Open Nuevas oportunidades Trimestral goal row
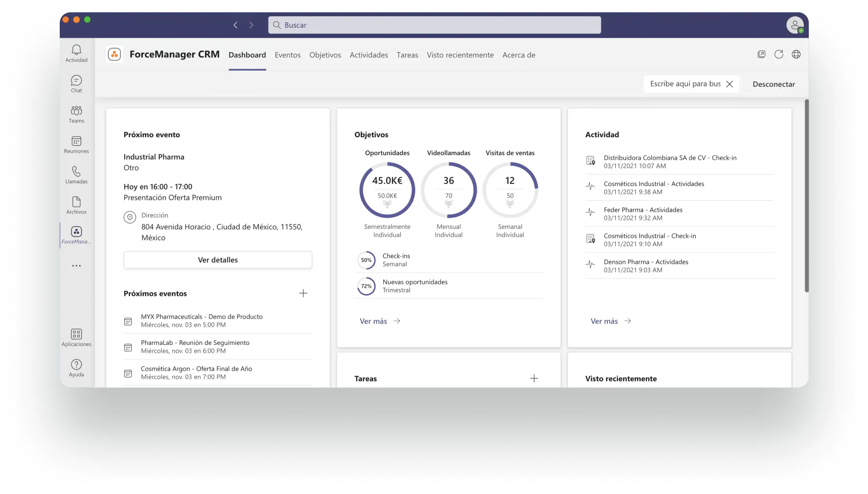This screenshot has width=868, height=494. 449,286
